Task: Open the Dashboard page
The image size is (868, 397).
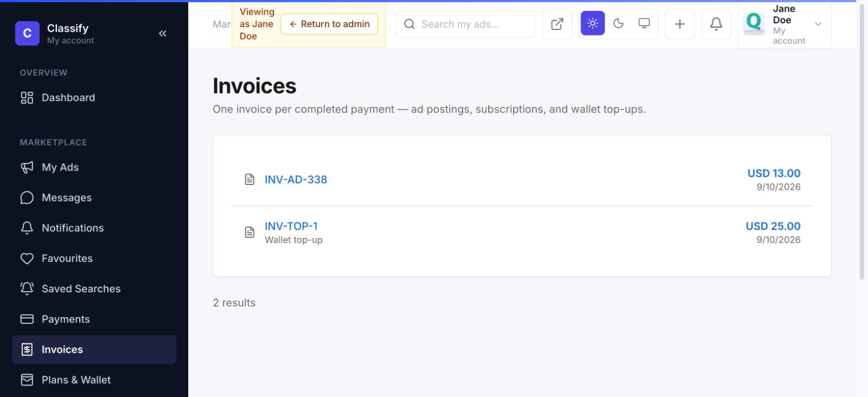Action: [94, 97]
